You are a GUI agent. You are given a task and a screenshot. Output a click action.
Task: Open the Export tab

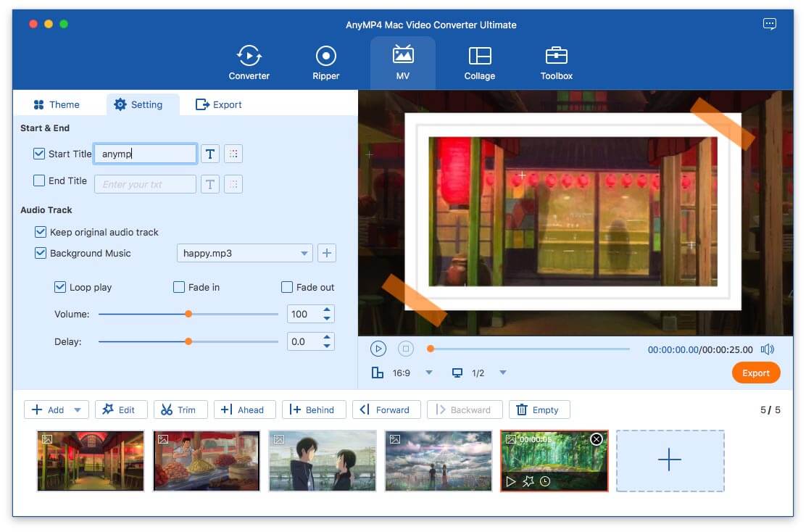click(x=218, y=104)
